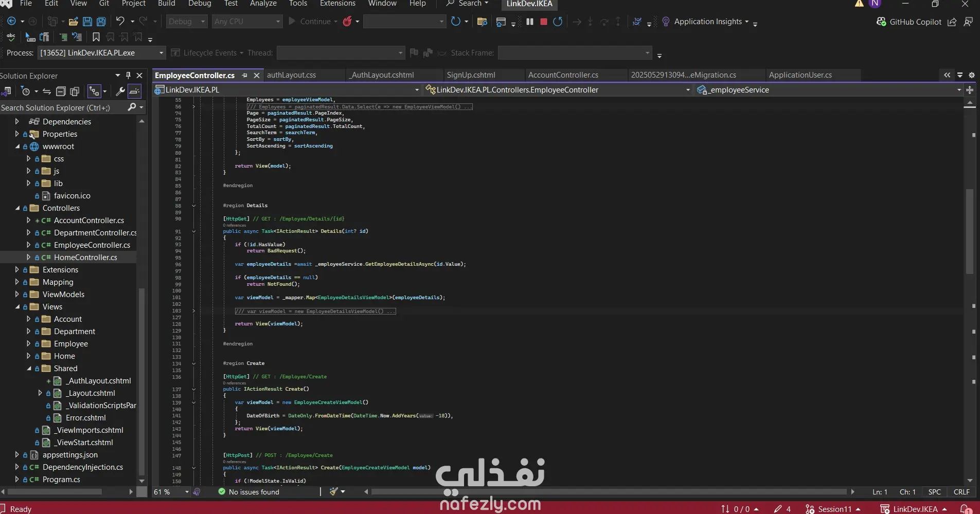Select HomeController.cs in Solution Explorer
980x514 pixels.
[85, 257]
